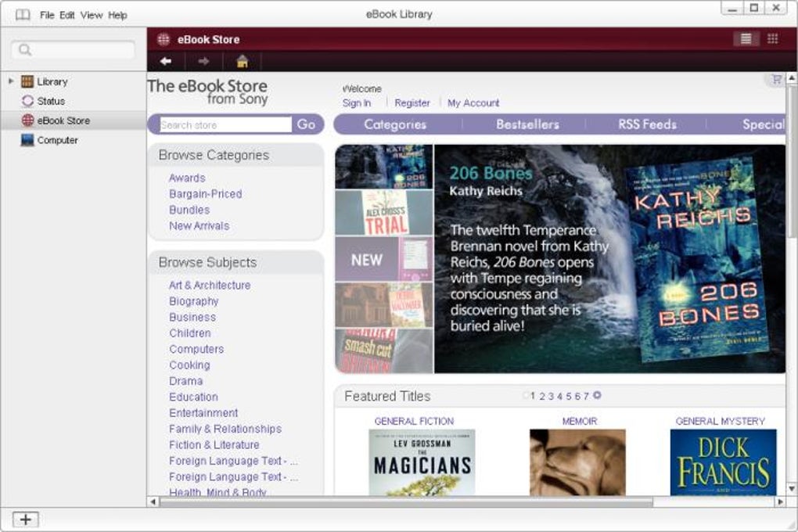
Task: Click the forward arrow navigation icon
Action: (203, 62)
